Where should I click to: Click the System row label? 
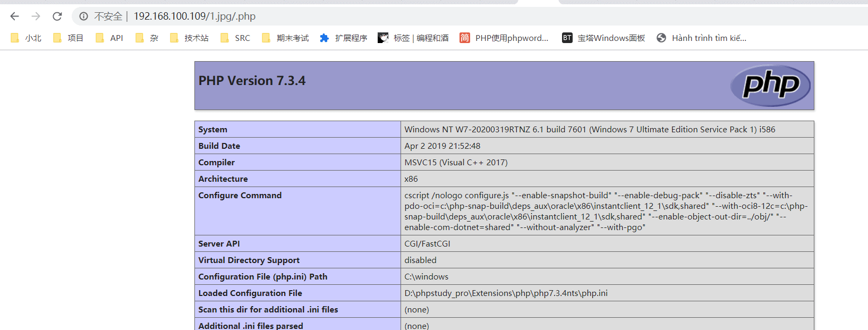(x=212, y=130)
